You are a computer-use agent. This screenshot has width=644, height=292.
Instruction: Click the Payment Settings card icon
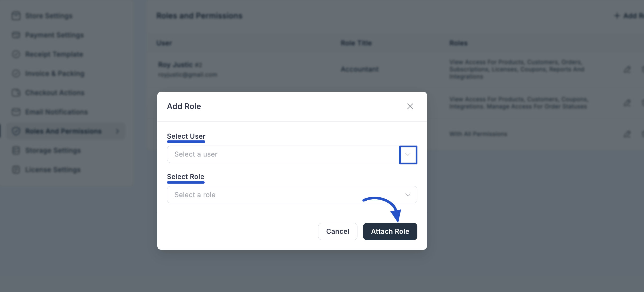point(16,35)
